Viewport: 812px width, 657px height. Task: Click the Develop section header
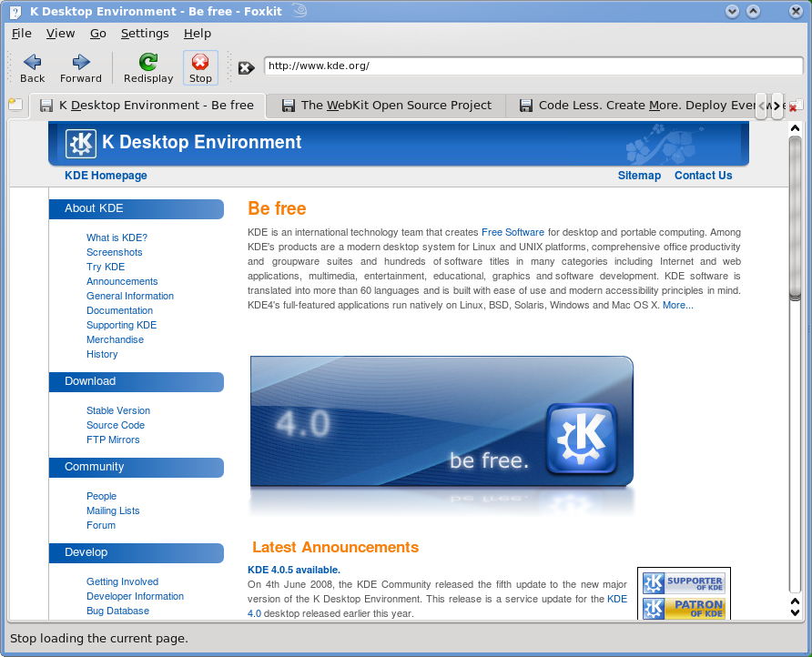coord(137,552)
